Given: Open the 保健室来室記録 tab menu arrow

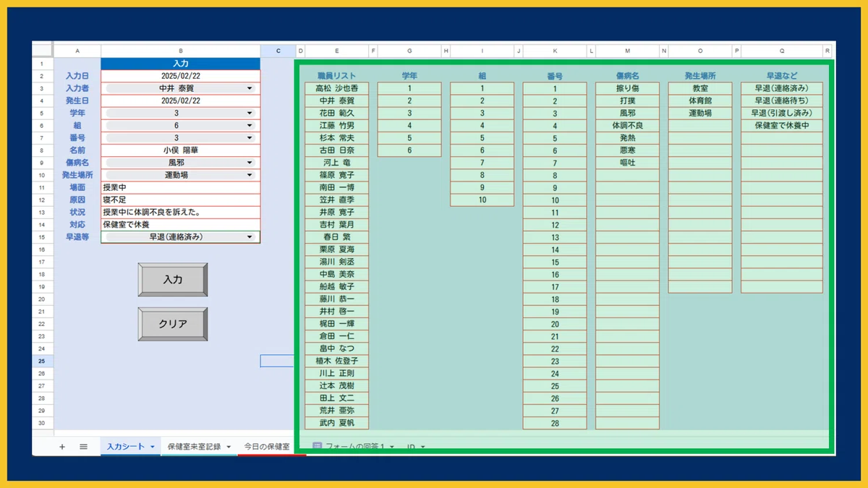Looking at the screenshot, I should 229,447.
